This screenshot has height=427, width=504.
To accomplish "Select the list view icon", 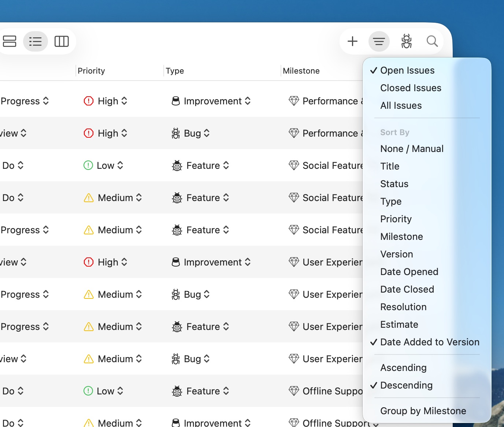I will click(36, 41).
